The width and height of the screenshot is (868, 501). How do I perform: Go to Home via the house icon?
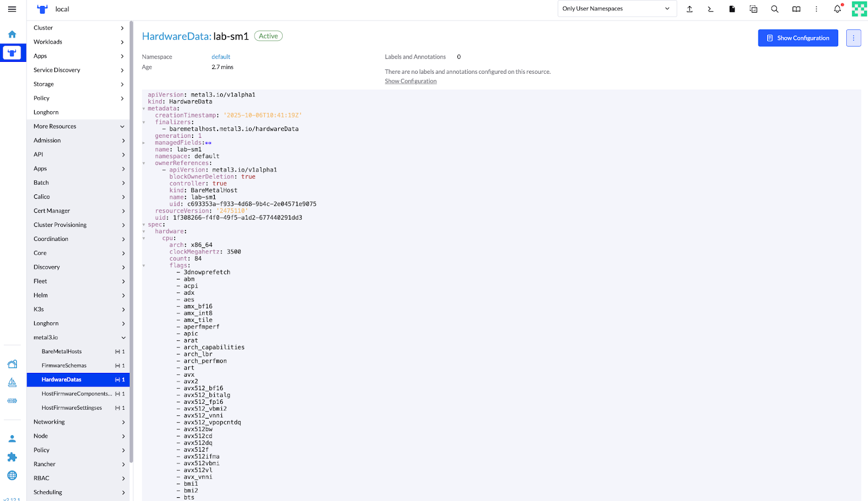12,34
